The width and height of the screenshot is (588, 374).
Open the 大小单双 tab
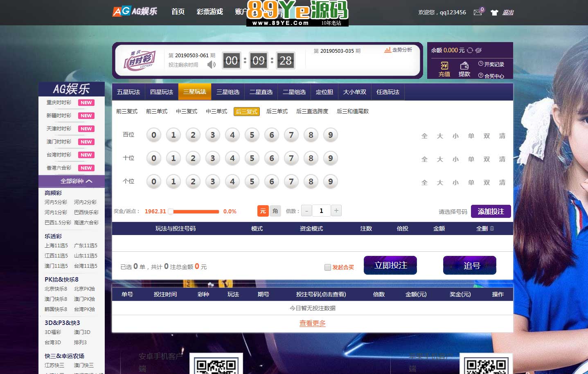pyautogui.click(x=354, y=92)
